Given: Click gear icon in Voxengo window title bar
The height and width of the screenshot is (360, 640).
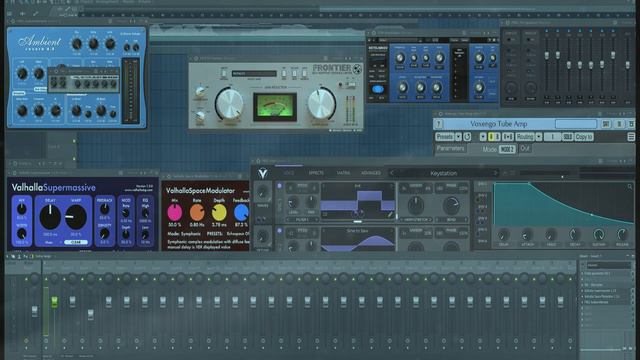Looking at the screenshot, I should (440, 114).
